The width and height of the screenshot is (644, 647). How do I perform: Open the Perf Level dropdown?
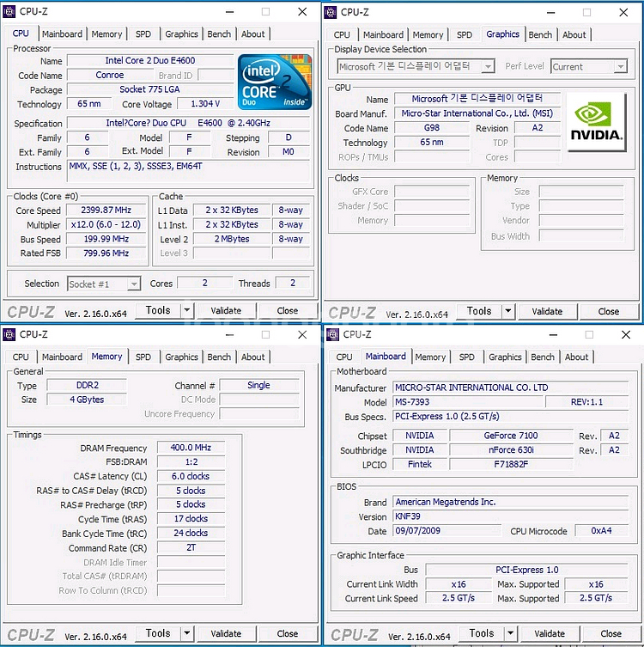(621, 66)
